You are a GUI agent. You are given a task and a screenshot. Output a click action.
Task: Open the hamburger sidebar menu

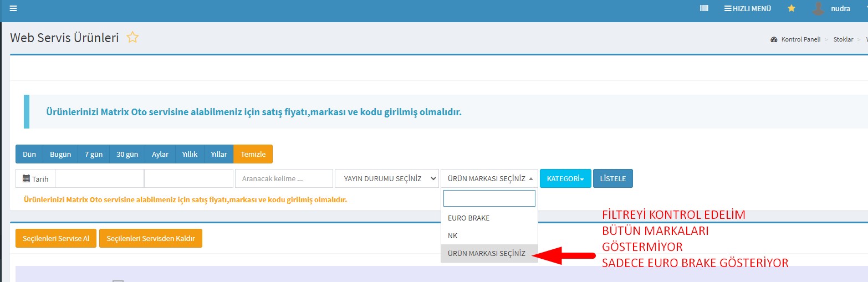(13, 8)
